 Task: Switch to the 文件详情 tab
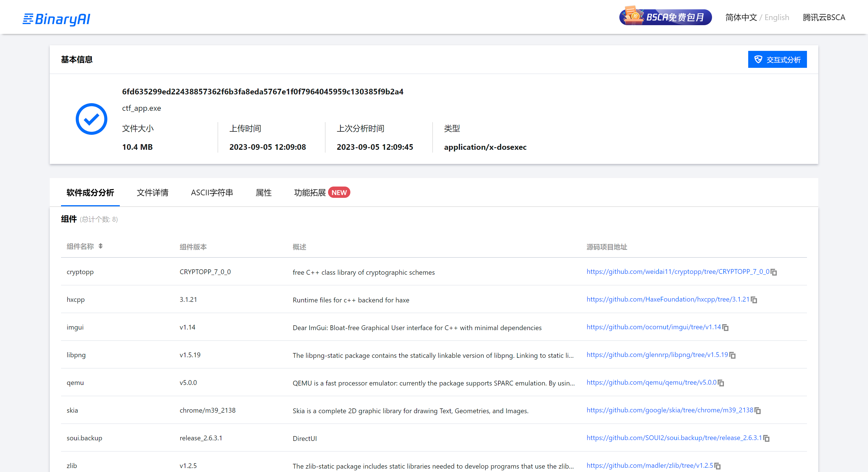coord(152,192)
